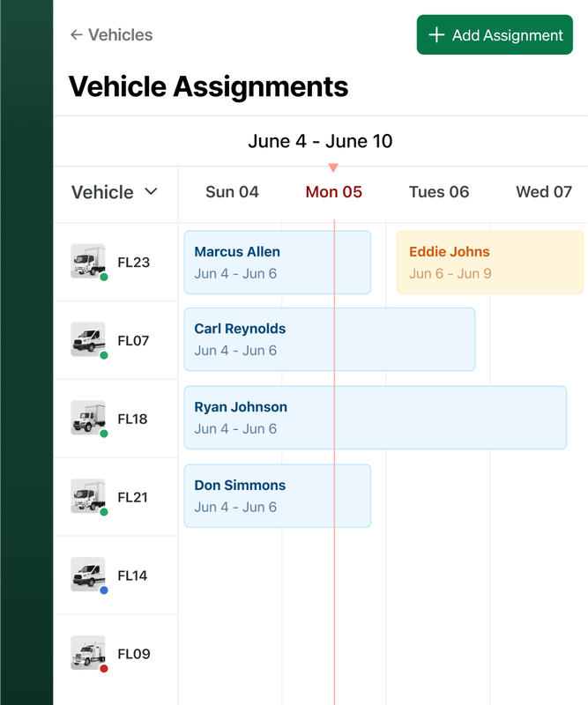This screenshot has height=705, width=588.
Task: Open Eddie Johns orange assignment block
Action: pyautogui.click(x=490, y=262)
